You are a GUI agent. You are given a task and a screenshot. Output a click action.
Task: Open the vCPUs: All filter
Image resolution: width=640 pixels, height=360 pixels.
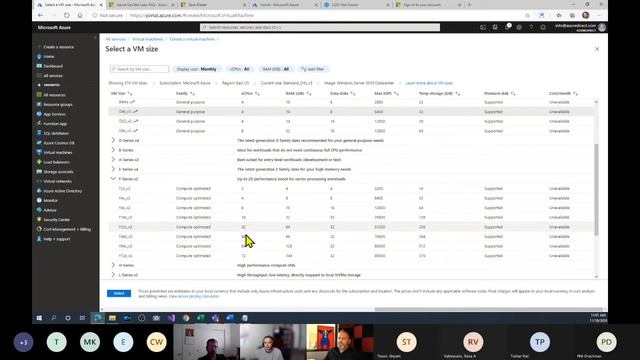click(x=240, y=69)
